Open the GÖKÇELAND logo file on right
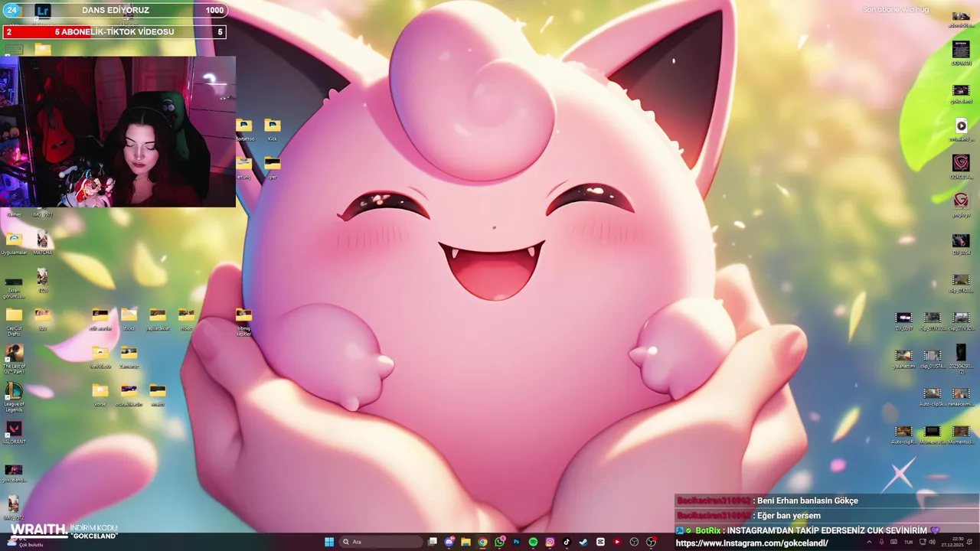Image resolution: width=980 pixels, height=551 pixels. tap(961, 167)
